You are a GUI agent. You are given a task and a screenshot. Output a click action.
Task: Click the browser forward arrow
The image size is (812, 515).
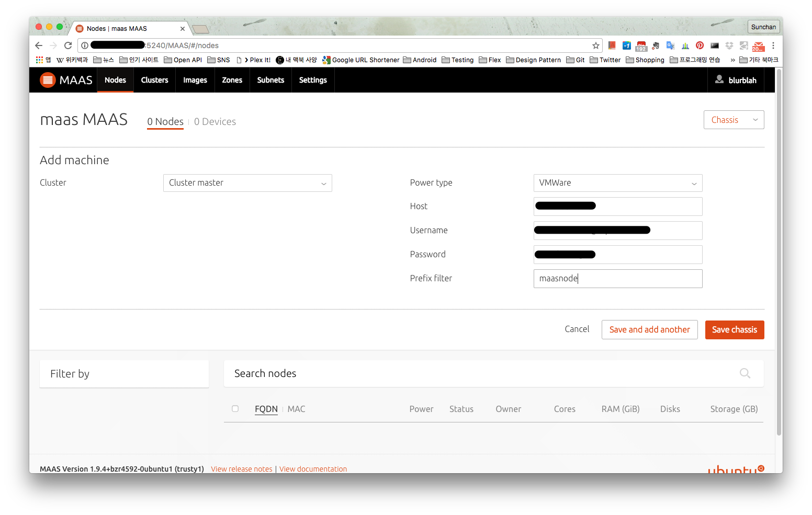tap(53, 45)
